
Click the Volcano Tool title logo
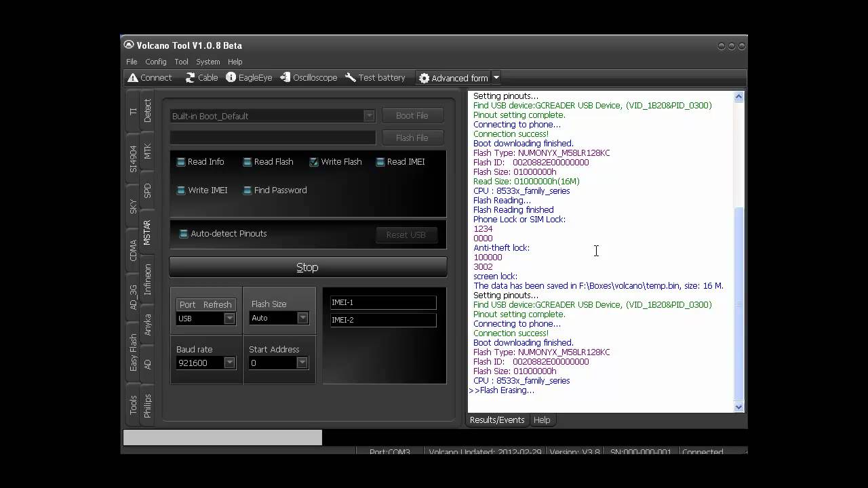tap(129, 45)
